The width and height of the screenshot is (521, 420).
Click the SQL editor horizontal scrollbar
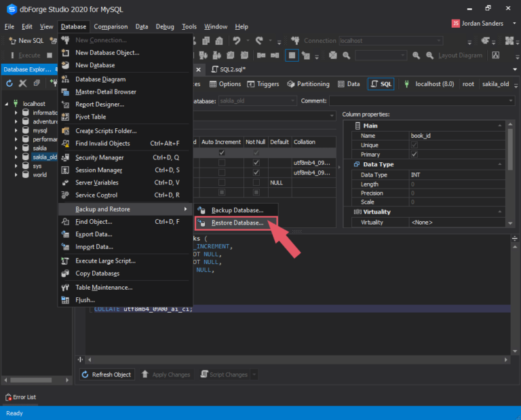coord(297,360)
